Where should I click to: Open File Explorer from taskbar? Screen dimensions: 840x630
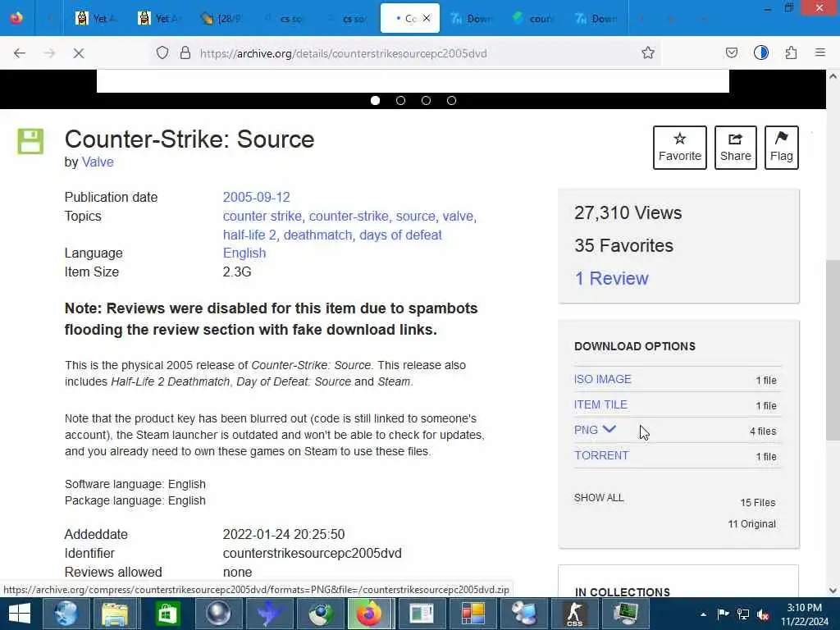coord(115,614)
